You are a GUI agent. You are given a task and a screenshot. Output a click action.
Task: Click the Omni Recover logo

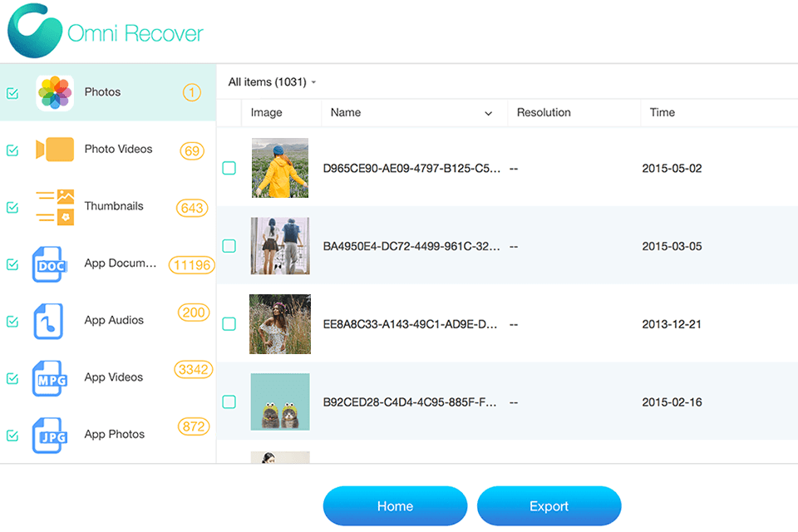tap(106, 31)
